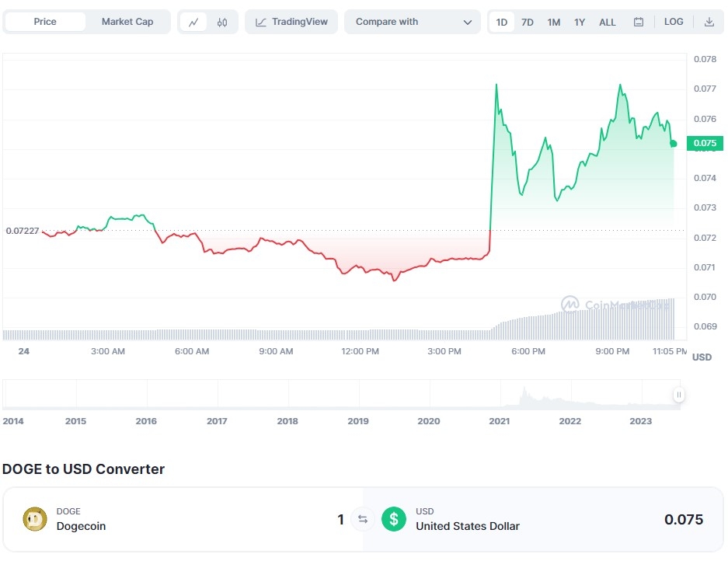Image resolution: width=728 pixels, height=561 pixels.
Task: Switch to line chart view icon
Action: click(193, 22)
